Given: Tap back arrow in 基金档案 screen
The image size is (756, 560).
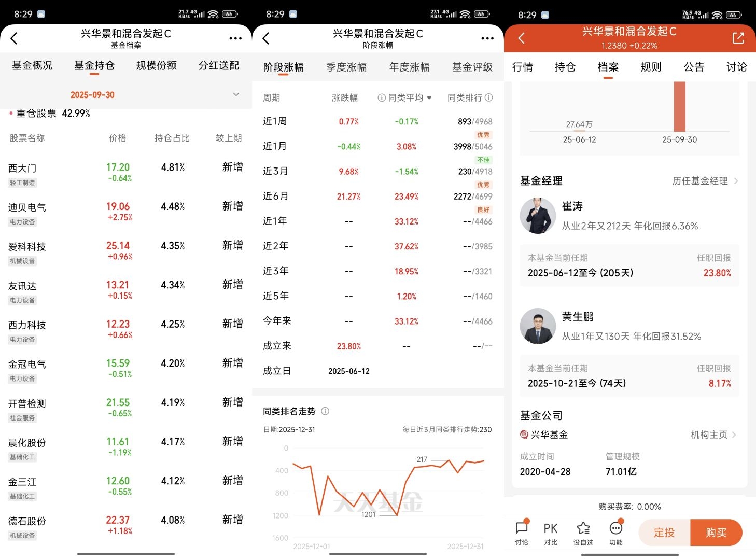Looking at the screenshot, I should [14, 38].
